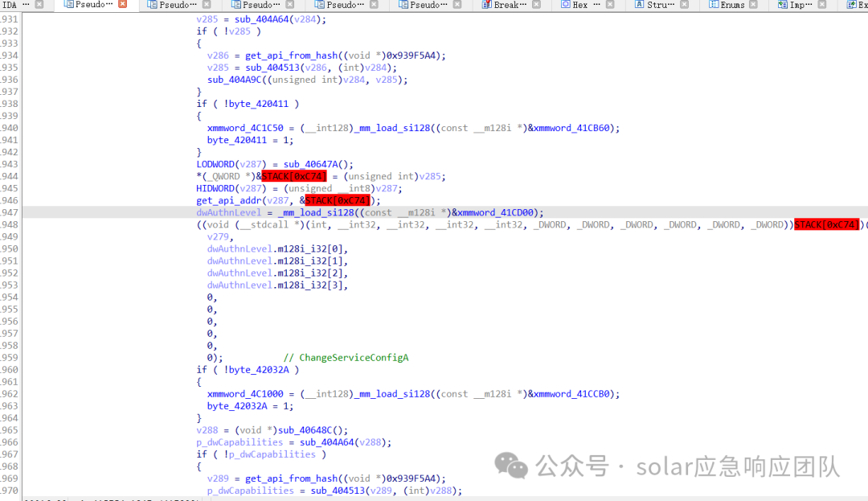Select v279 argument on line 949
Screen dimensions: 868x501
(218, 237)
